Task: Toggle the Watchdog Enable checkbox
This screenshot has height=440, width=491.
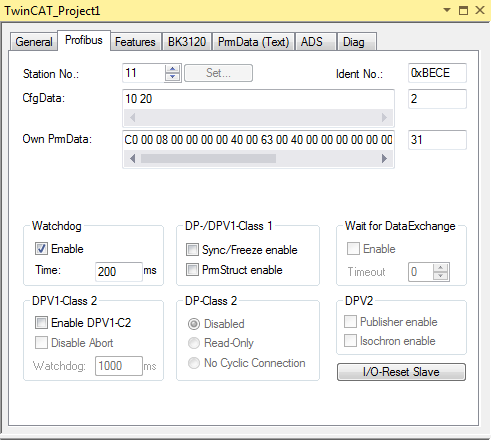Action: click(41, 249)
